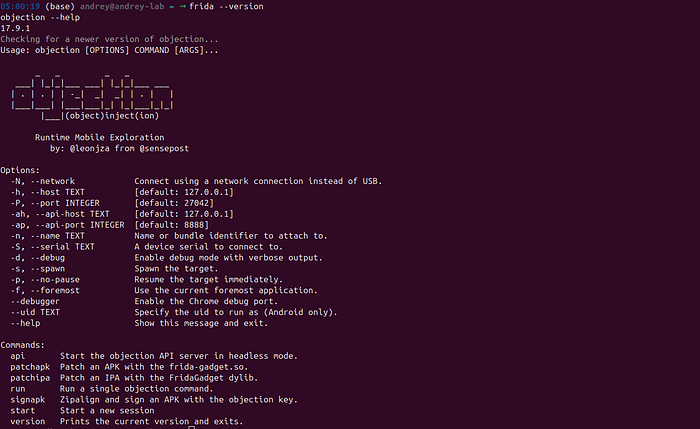This screenshot has width=700, height=429.
Task: Click the 'start' command name
Action: 23,411
